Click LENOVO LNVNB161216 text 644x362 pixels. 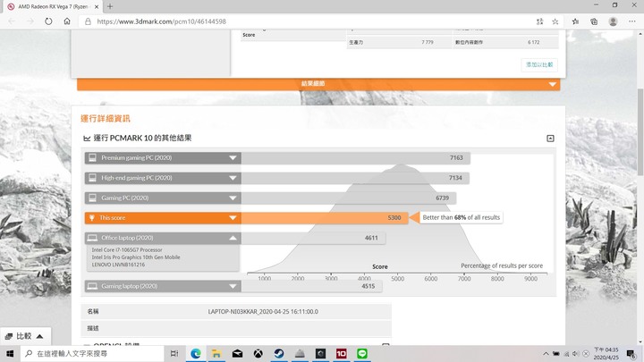[118, 265]
